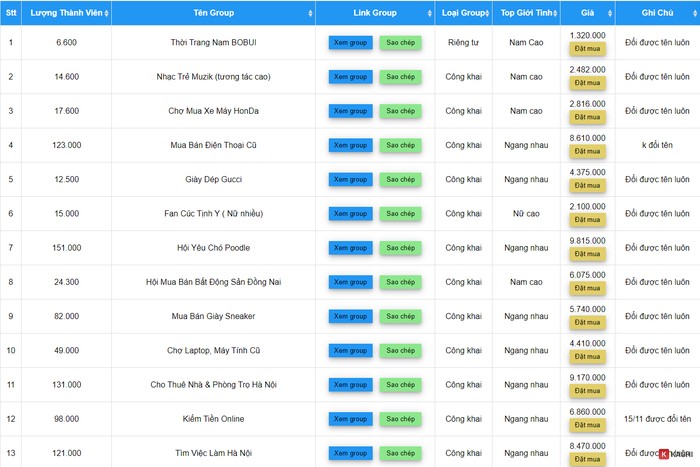Sort using Top Giới Tính arrows
Screen dimensions: 700x467
(x=555, y=13)
